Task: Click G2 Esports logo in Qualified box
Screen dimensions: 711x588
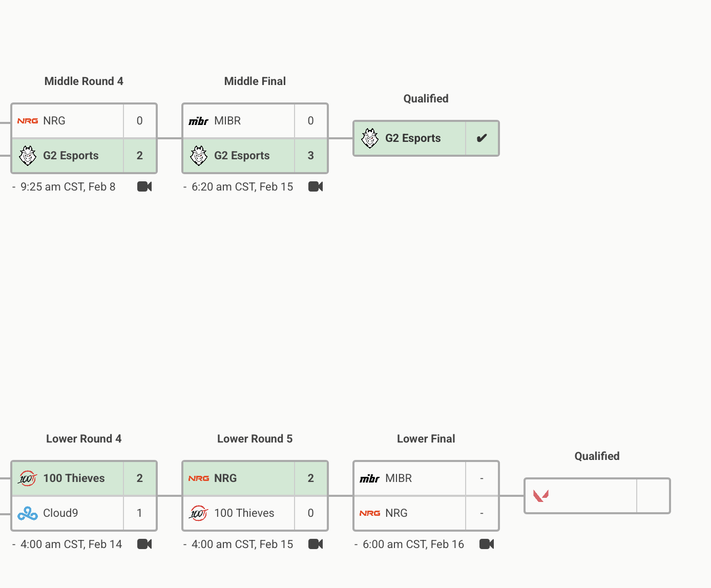Action: [x=370, y=138]
